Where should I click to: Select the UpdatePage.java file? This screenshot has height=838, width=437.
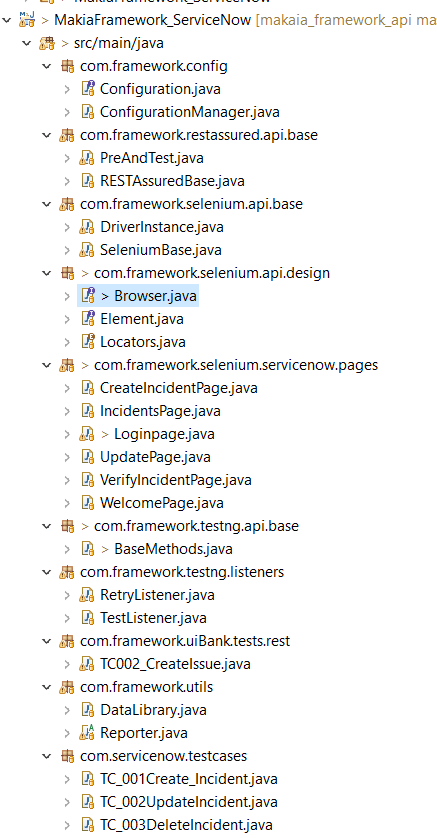[155, 456]
